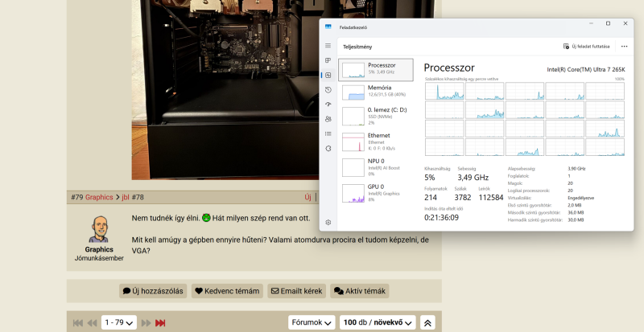The height and width of the screenshot is (332, 644).
Task: Open App history icon in Task Manager
Action: coord(328,90)
